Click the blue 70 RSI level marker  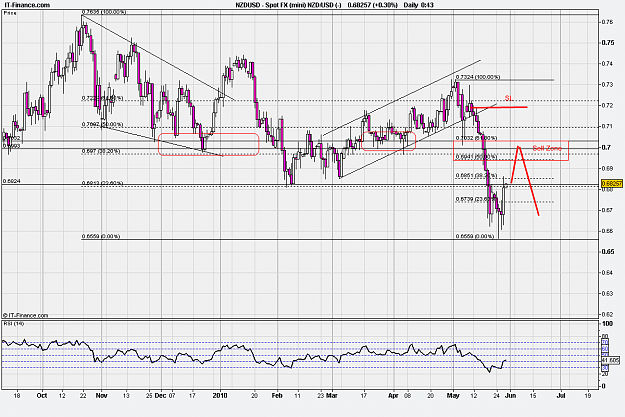point(605,342)
